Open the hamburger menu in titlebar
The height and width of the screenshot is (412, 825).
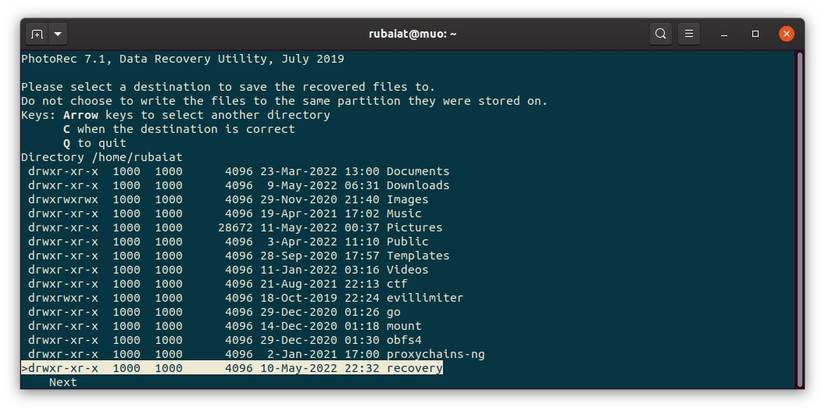pos(689,34)
